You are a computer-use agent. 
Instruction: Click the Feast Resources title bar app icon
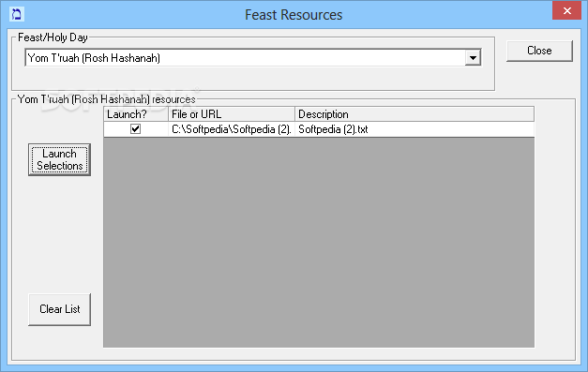click(17, 15)
